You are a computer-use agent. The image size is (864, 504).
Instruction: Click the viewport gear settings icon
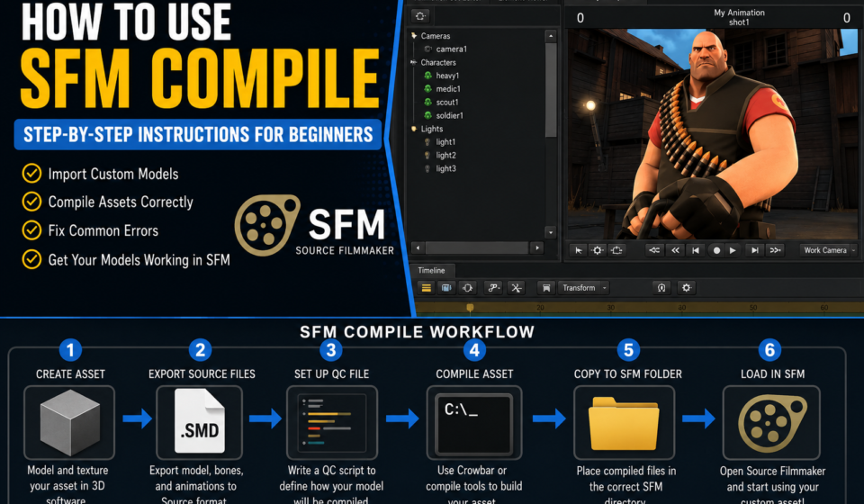point(598,250)
